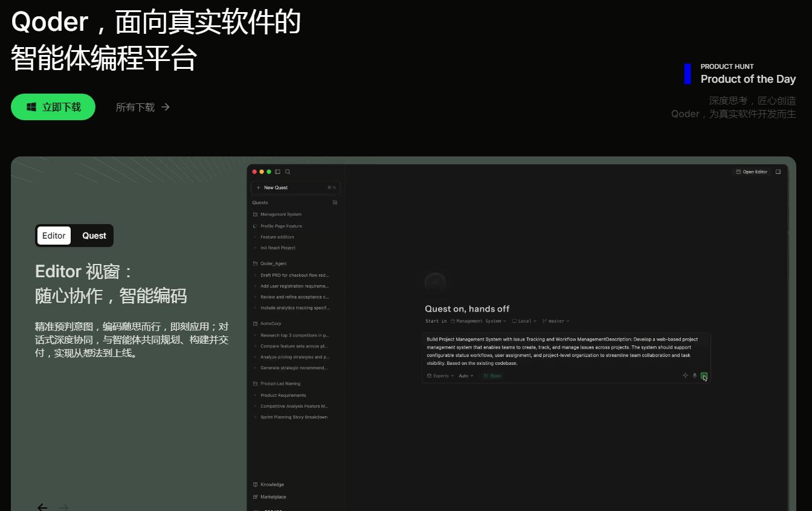
Task: Click the Build Project Management prompt text field
Action: (x=566, y=351)
